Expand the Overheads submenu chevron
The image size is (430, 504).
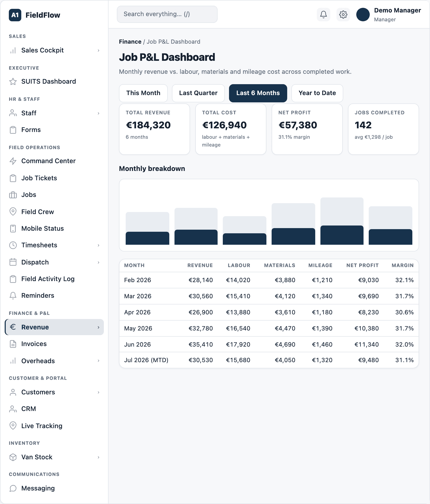98,361
